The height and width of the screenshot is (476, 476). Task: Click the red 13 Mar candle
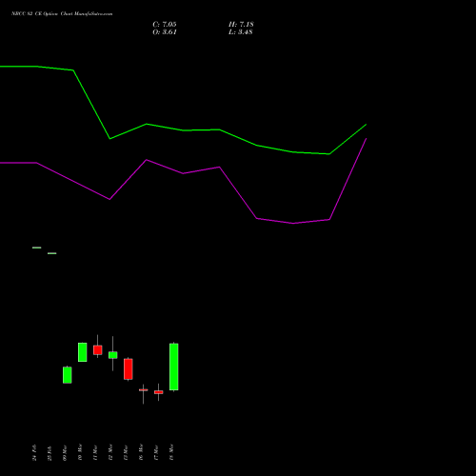click(129, 369)
